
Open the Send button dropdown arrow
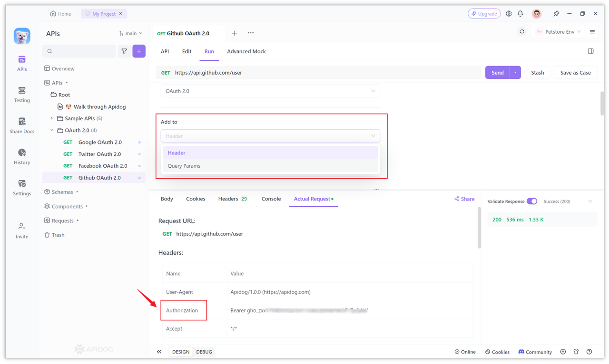[515, 73]
